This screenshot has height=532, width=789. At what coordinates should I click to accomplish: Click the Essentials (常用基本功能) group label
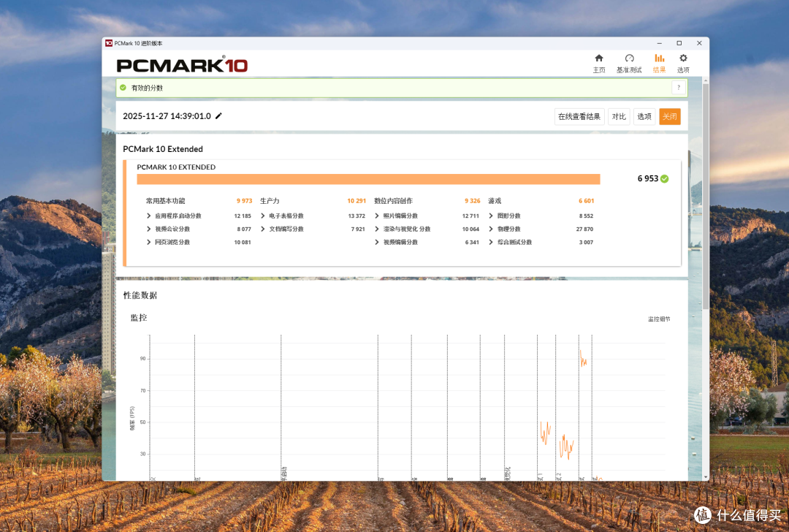pos(166,201)
